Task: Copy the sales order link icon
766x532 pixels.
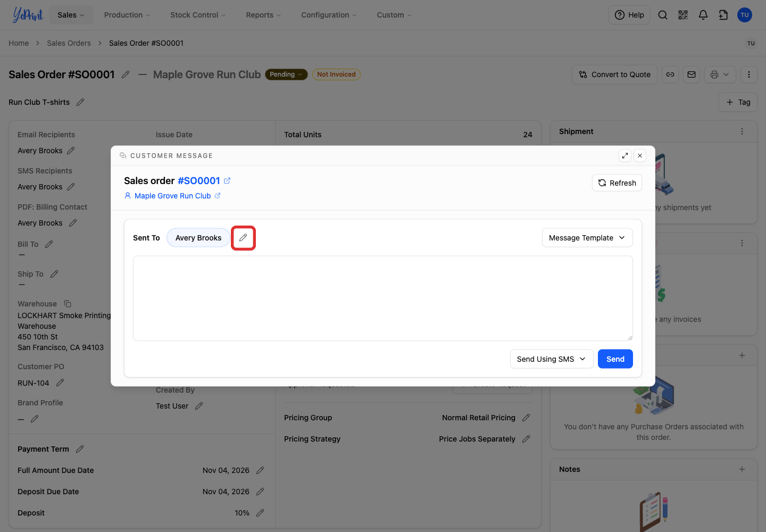Action: point(670,74)
